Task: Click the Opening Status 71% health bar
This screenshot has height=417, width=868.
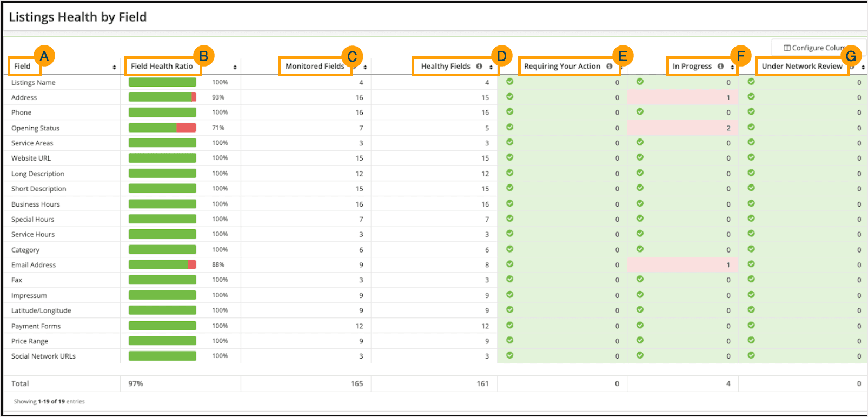Action: (162, 128)
